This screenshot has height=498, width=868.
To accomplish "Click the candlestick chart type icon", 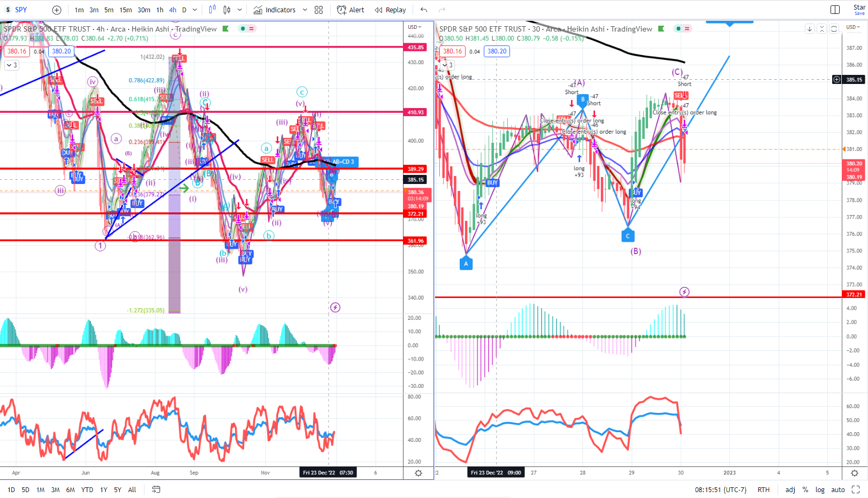I will 227,10.
